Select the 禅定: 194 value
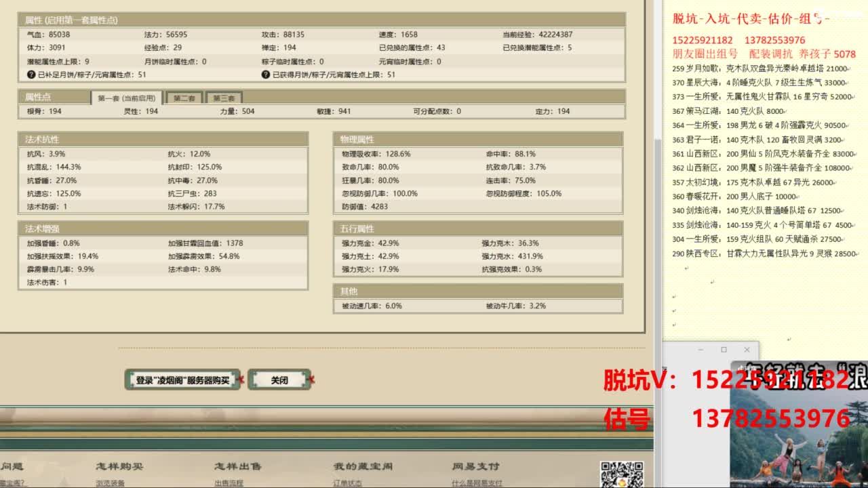The width and height of the screenshot is (868, 488). point(279,48)
